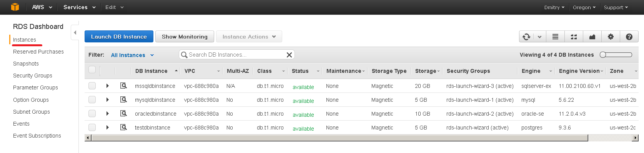Click Launch DB Instance button
The image size is (644, 153).
[119, 37]
